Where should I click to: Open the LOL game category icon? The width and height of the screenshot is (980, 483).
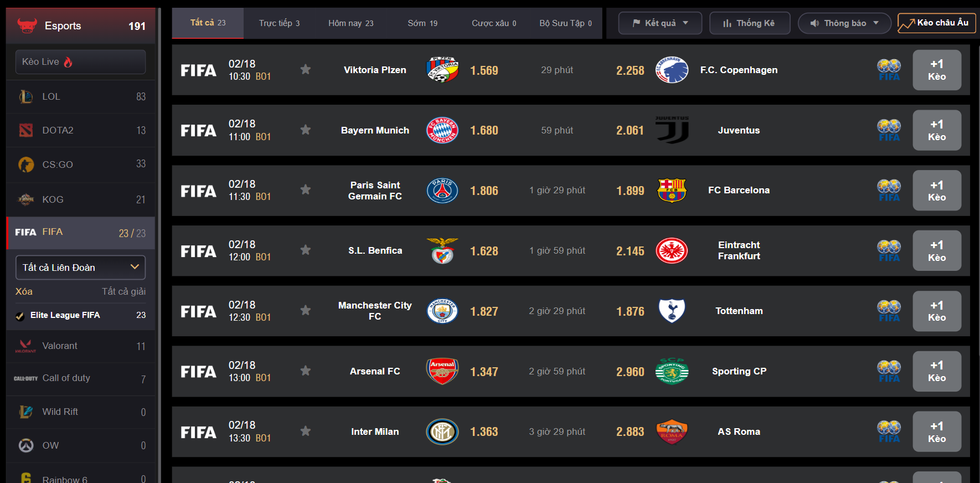click(26, 96)
